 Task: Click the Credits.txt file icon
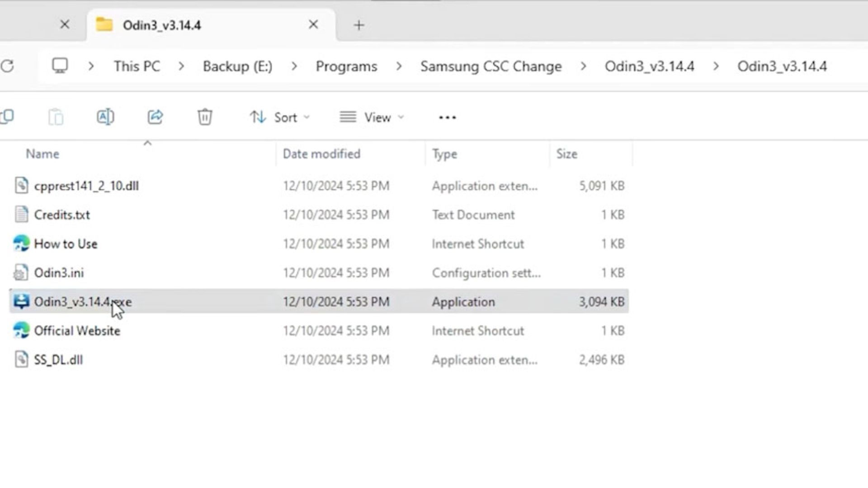(21, 215)
